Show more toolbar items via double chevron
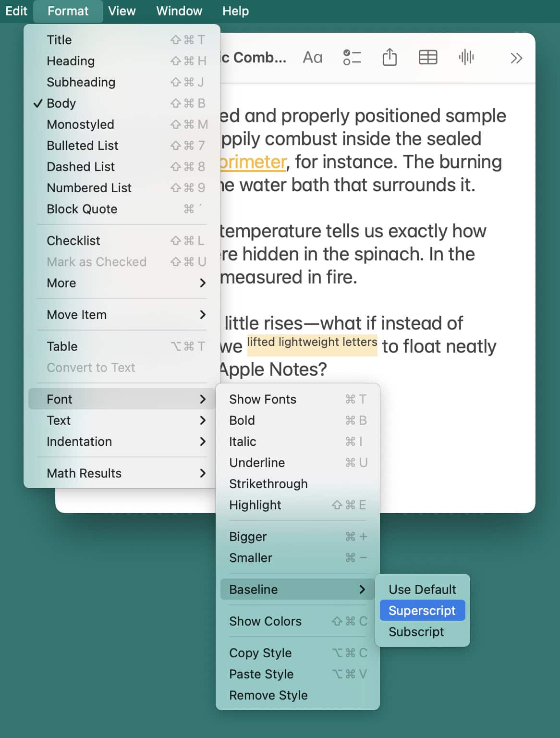This screenshot has height=738, width=560. (516, 58)
